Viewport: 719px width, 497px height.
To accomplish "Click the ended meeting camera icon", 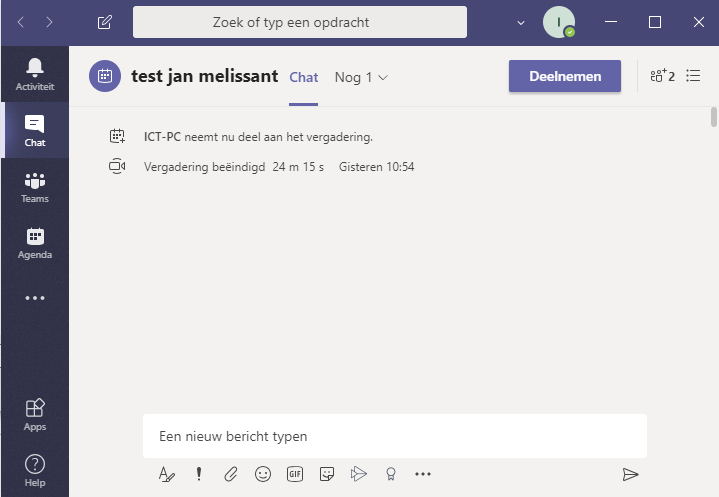I will click(x=117, y=166).
